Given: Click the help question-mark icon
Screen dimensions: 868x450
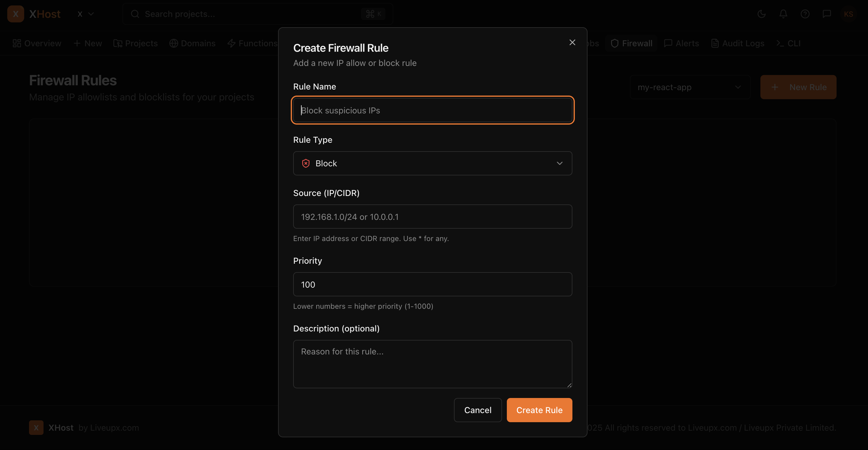Looking at the screenshot, I should 805,14.
